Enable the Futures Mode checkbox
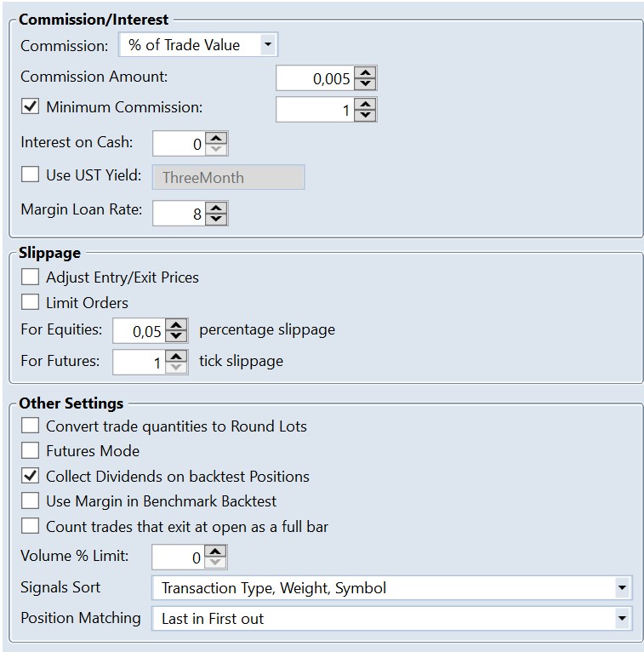644x652 pixels. [31, 450]
